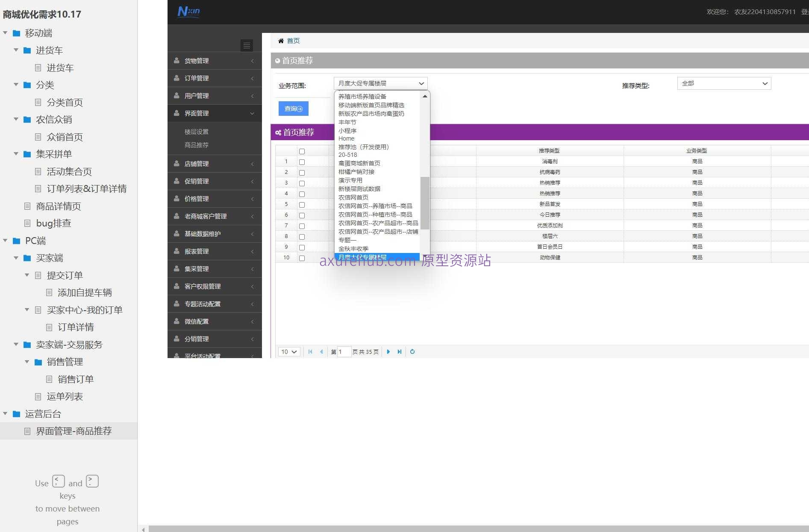Click the blue 查询 button
Image resolution: width=809 pixels, height=532 pixels.
[x=293, y=109]
